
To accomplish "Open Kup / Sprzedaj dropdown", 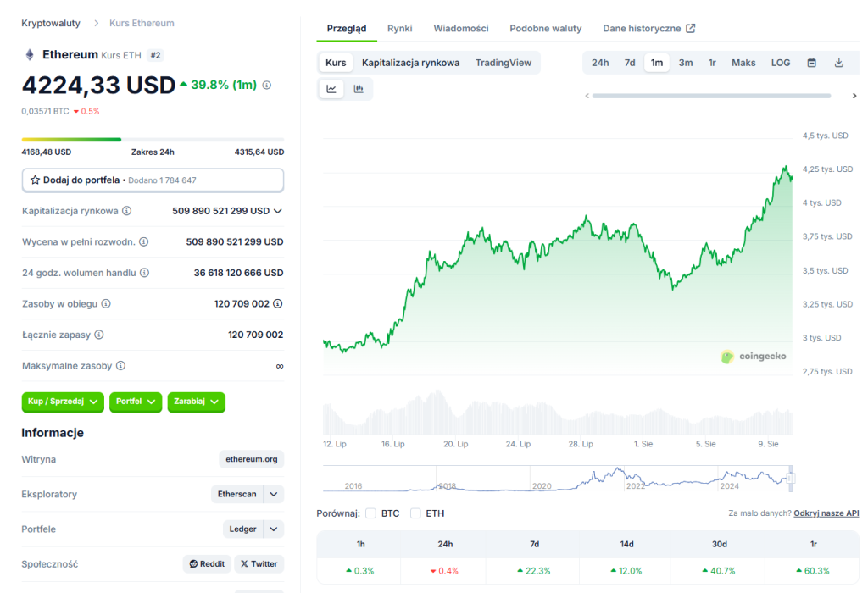I will [x=63, y=402].
